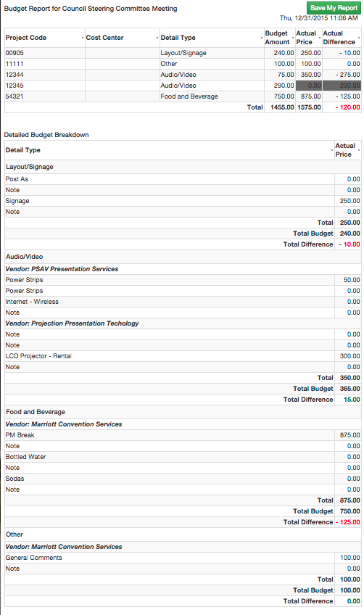Click the General Comments line item
Viewport: 364px width, 615px height.
pyautogui.click(x=183, y=557)
